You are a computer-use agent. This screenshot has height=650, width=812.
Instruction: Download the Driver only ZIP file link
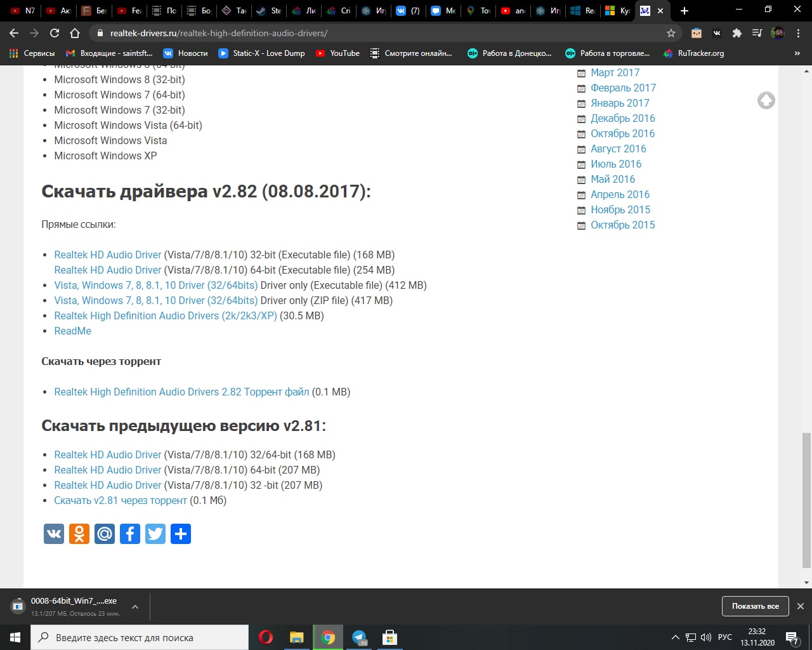coord(156,300)
